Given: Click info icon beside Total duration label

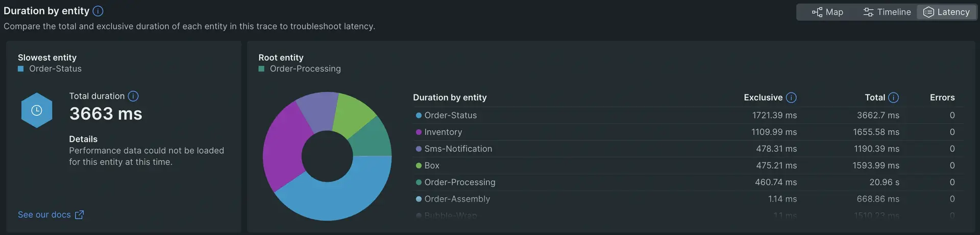Looking at the screenshot, I should pyautogui.click(x=133, y=96).
